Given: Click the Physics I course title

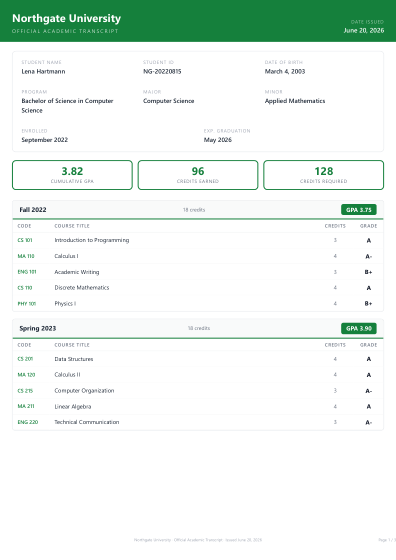Looking at the screenshot, I should coord(65,304).
